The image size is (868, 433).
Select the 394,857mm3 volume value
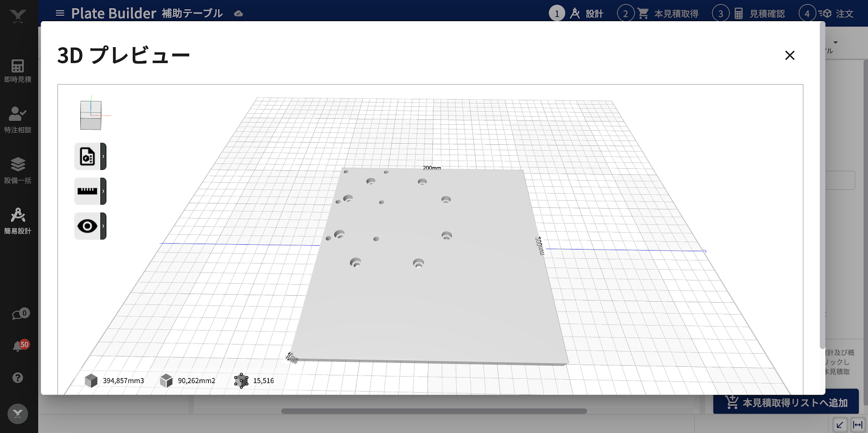124,381
